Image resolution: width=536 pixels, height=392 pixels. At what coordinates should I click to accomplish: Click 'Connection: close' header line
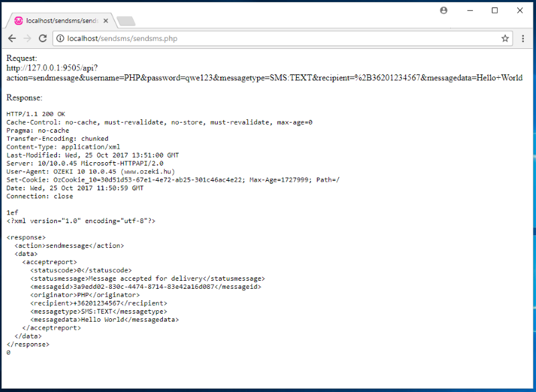pyautogui.click(x=40, y=196)
